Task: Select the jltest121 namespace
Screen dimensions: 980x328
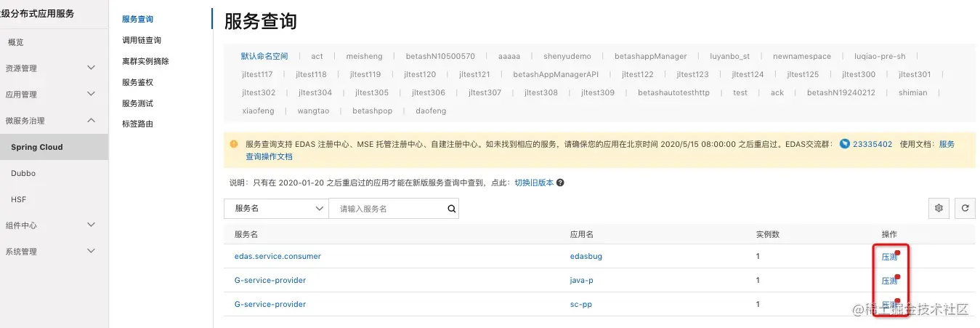Action: (x=474, y=74)
